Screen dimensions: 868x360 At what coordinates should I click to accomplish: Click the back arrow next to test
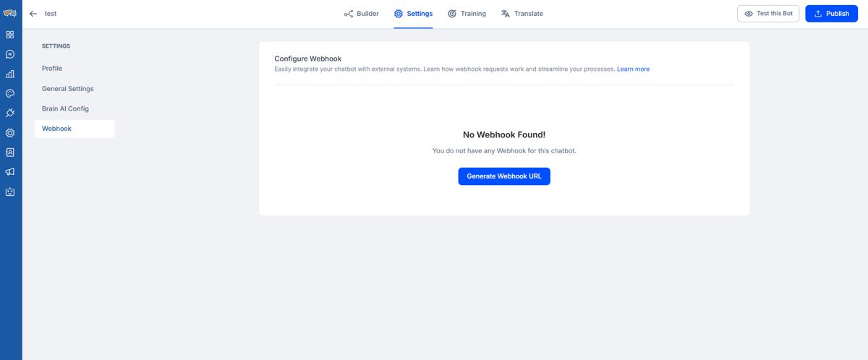(x=33, y=14)
